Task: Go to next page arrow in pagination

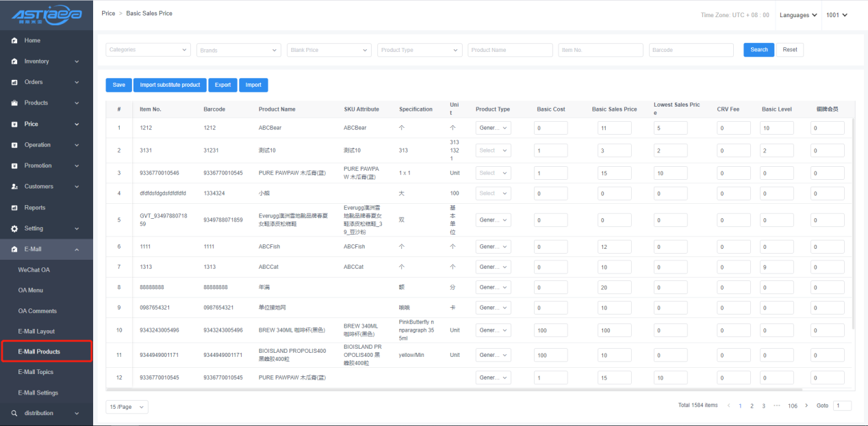Action: click(x=806, y=405)
